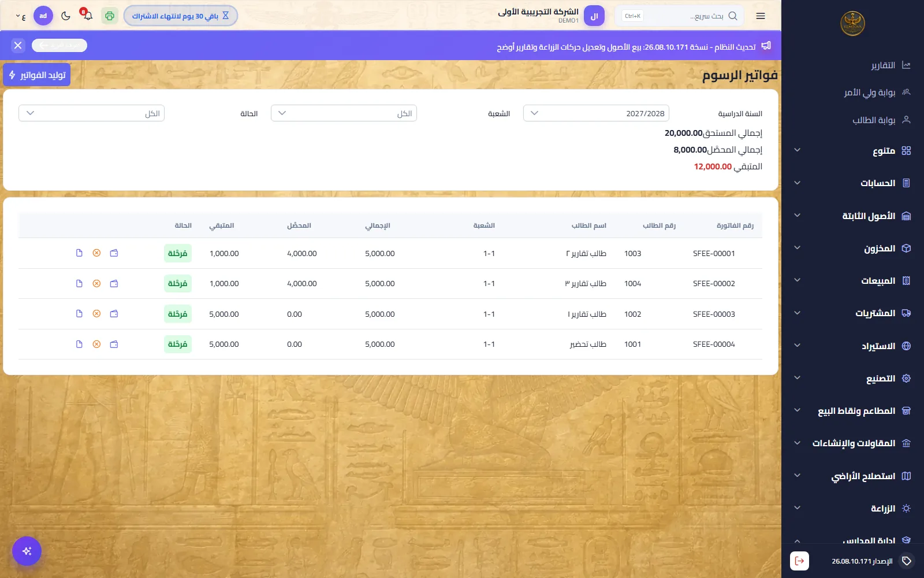Open the الشعبة filter dropdown
Screen dimensions: 924x578
click(344, 113)
